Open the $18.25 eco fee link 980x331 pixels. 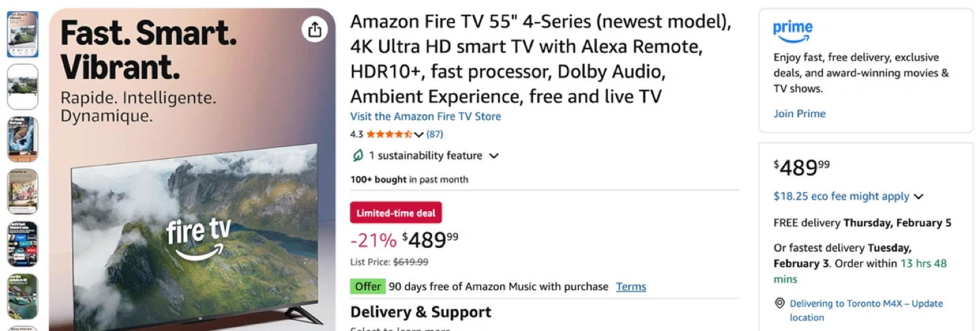click(841, 196)
